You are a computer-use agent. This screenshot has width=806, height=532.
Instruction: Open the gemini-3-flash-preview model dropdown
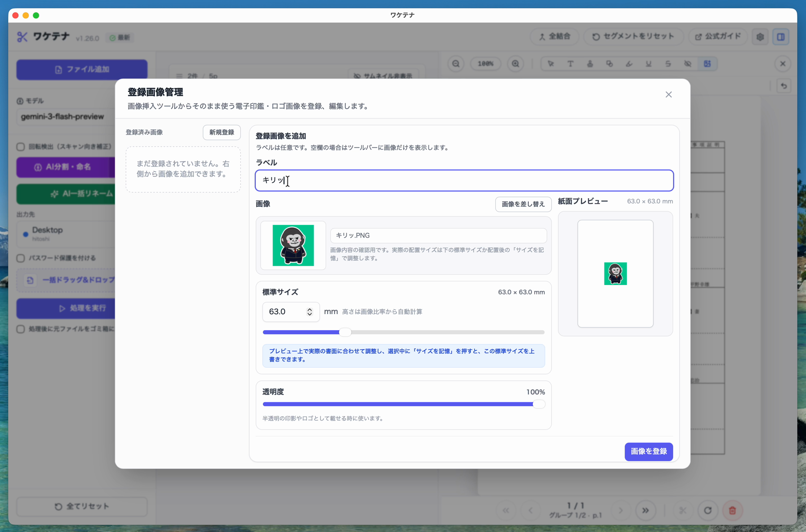[x=66, y=117]
